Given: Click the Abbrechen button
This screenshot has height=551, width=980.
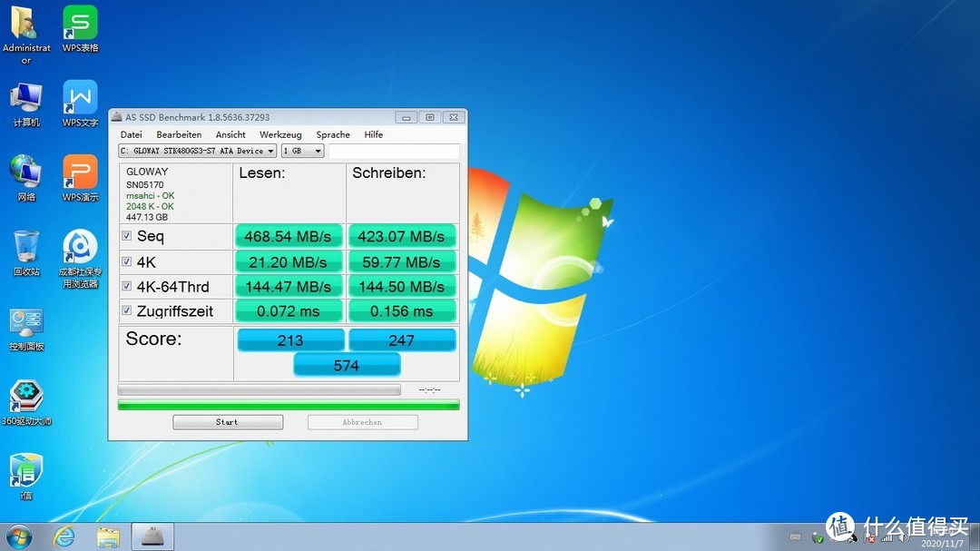Looking at the screenshot, I should tap(362, 422).
